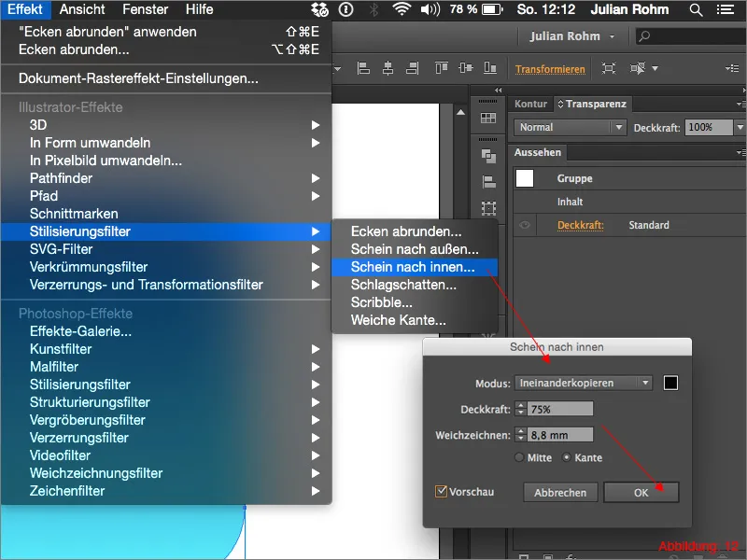Screen dimensions: 747x560
Task: Open Julian Rohm workspace switcher
Action: [x=572, y=36]
